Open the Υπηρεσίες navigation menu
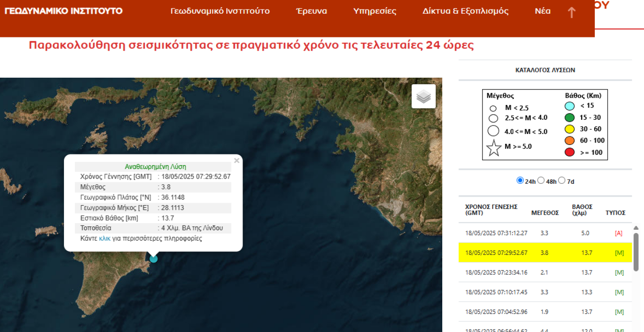This screenshot has height=332, width=644. click(375, 11)
